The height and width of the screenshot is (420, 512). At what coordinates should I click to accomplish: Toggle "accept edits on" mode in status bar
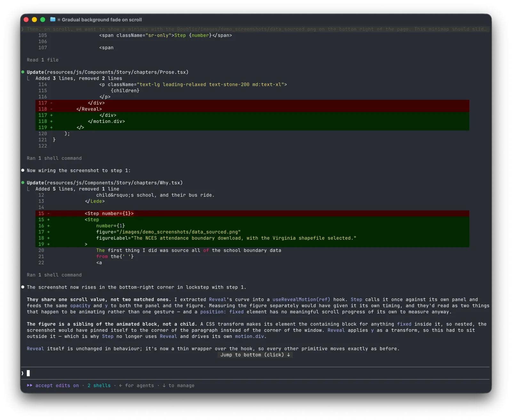tap(57, 386)
